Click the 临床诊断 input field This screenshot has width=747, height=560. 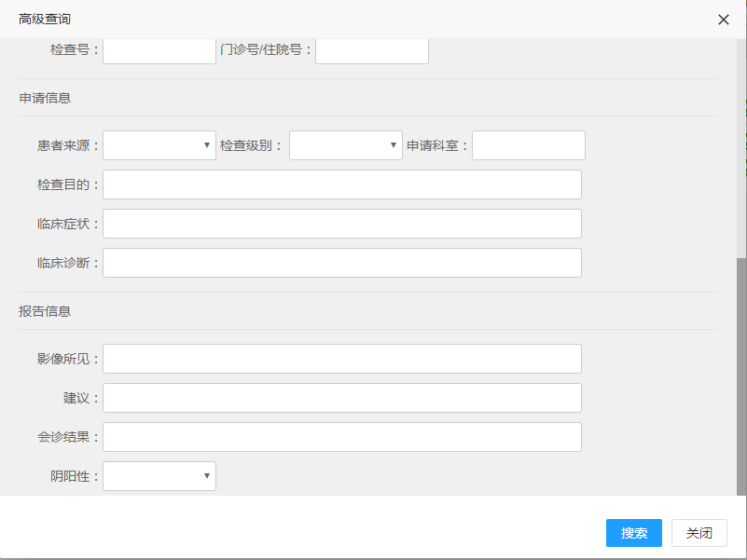tap(341, 263)
